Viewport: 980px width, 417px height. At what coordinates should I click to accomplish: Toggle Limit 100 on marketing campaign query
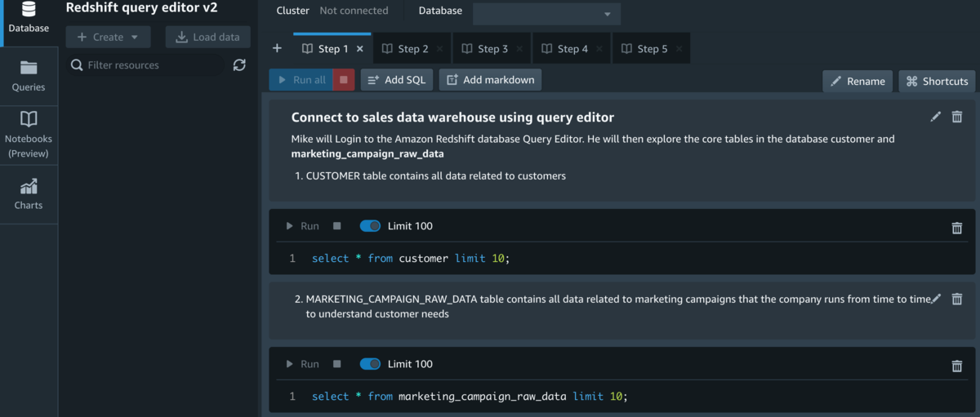click(370, 364)
